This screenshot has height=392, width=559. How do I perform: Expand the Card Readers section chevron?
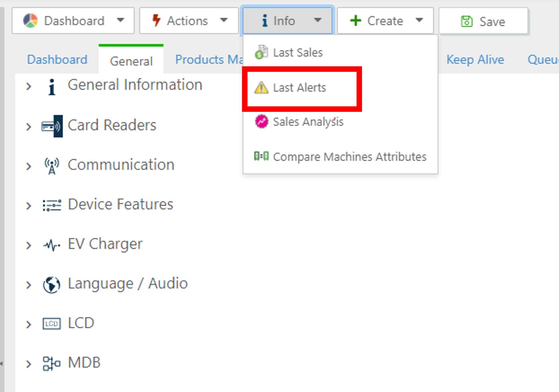29,127
